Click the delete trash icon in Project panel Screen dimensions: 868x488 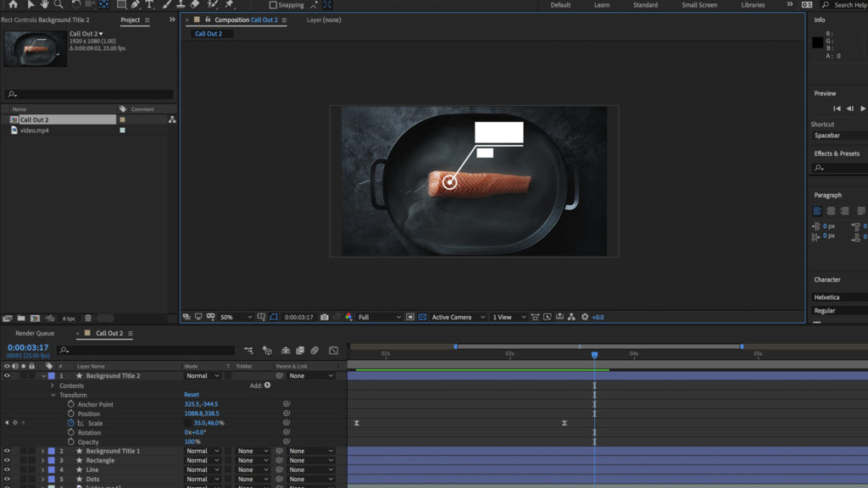click(87, 318)
